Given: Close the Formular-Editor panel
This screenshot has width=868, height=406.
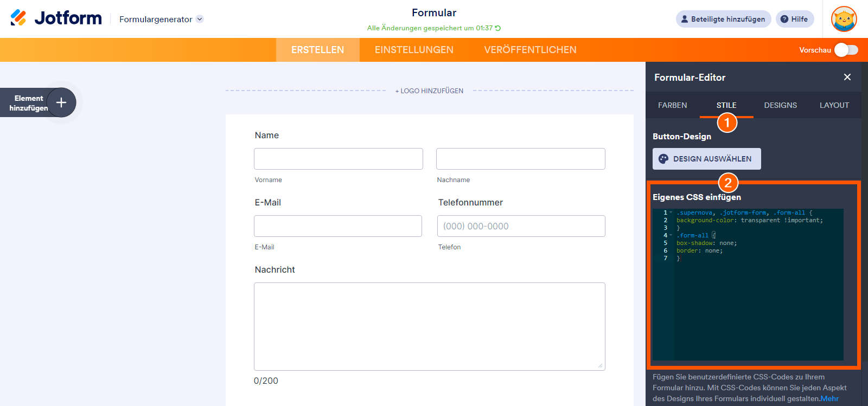Looking at the screenshot, I should (x=847, y=78).
